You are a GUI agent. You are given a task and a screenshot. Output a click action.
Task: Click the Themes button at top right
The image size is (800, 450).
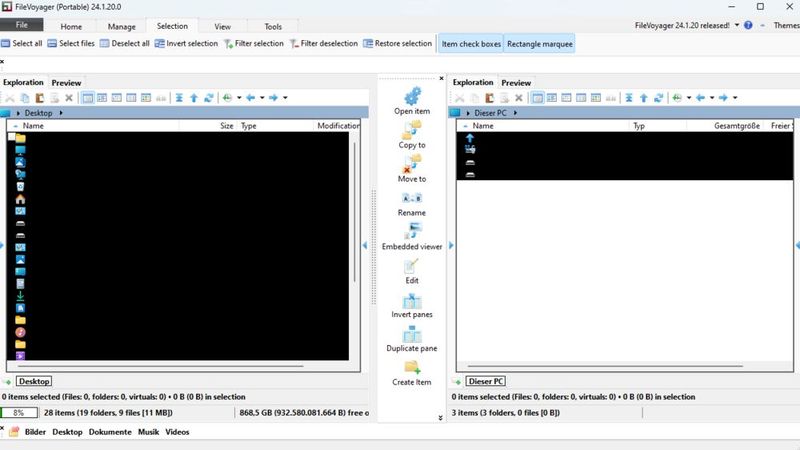[786, 25]
